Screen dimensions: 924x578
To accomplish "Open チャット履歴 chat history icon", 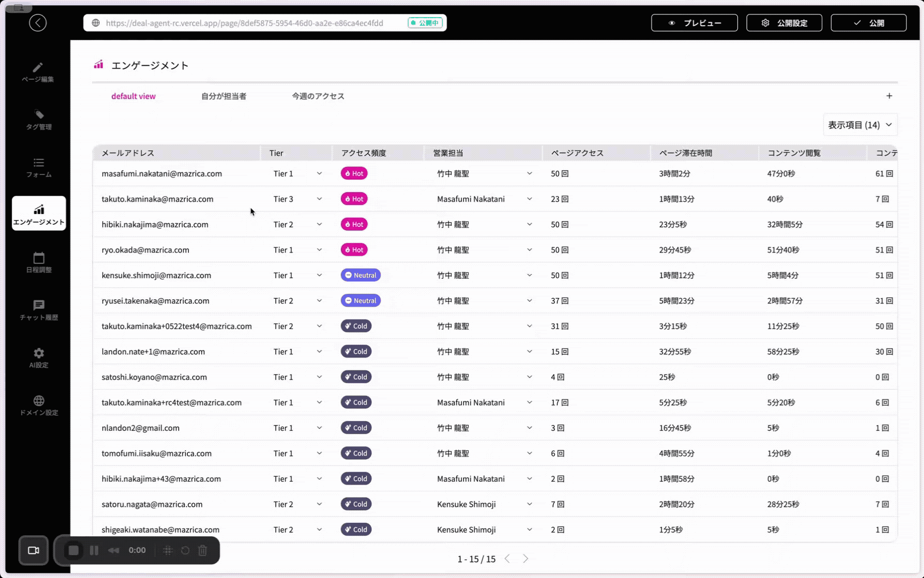I will coord(39,310).
